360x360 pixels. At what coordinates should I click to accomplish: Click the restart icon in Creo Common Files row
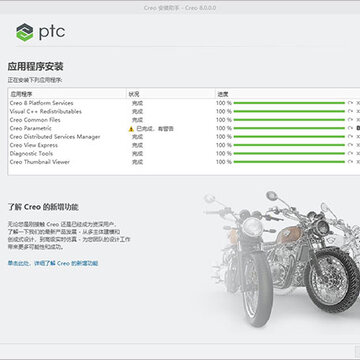point(350,120)
